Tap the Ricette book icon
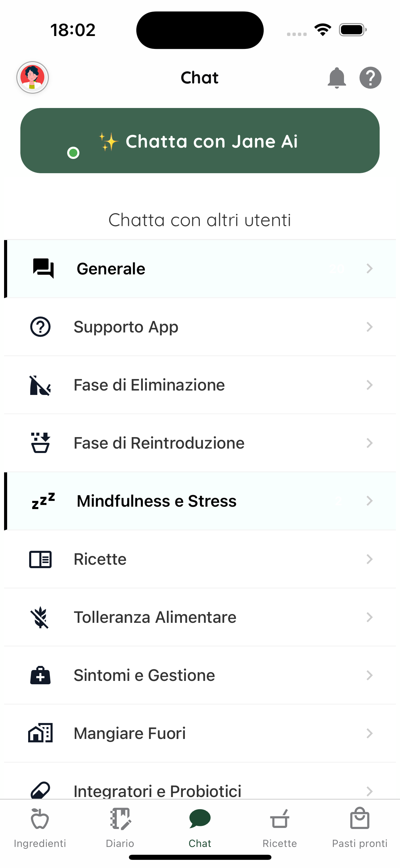 (x=40, y=559)
